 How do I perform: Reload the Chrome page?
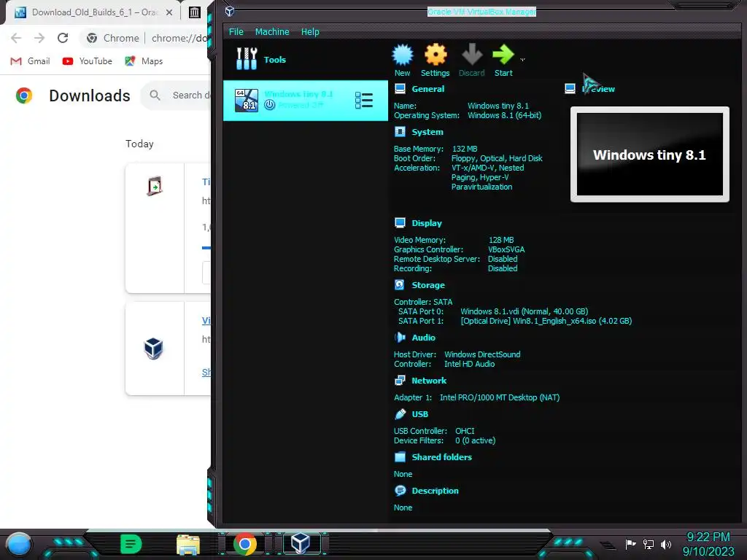coord(63,38)
